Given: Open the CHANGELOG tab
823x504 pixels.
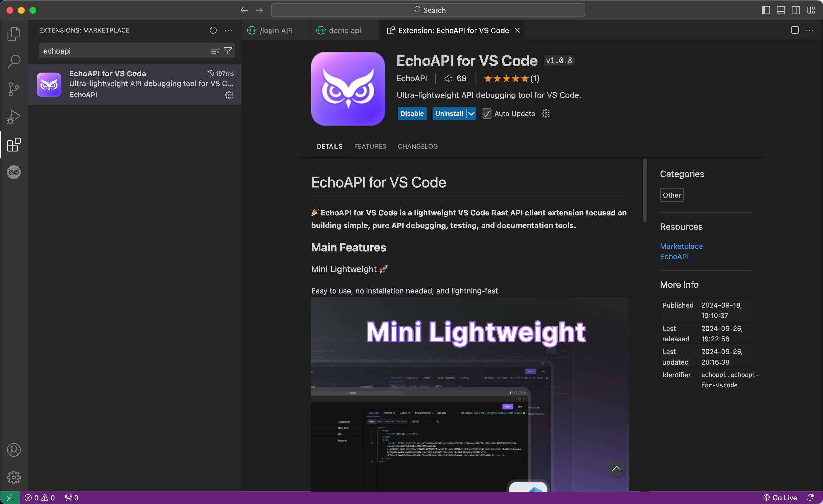Looking at the screenshot, I should (418, 146).
